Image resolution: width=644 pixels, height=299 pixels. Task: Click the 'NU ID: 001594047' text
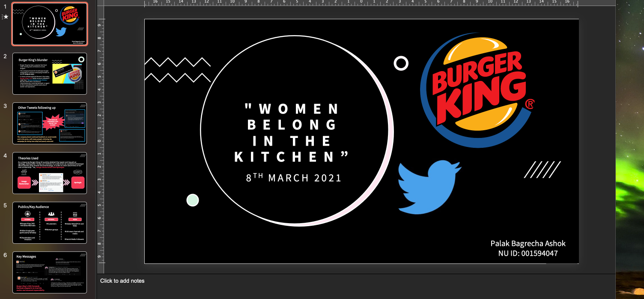pos(528,253)
